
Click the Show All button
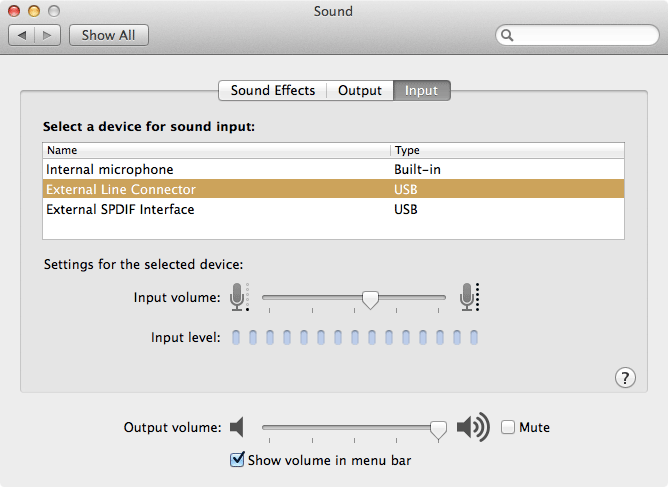coord(109,35)
